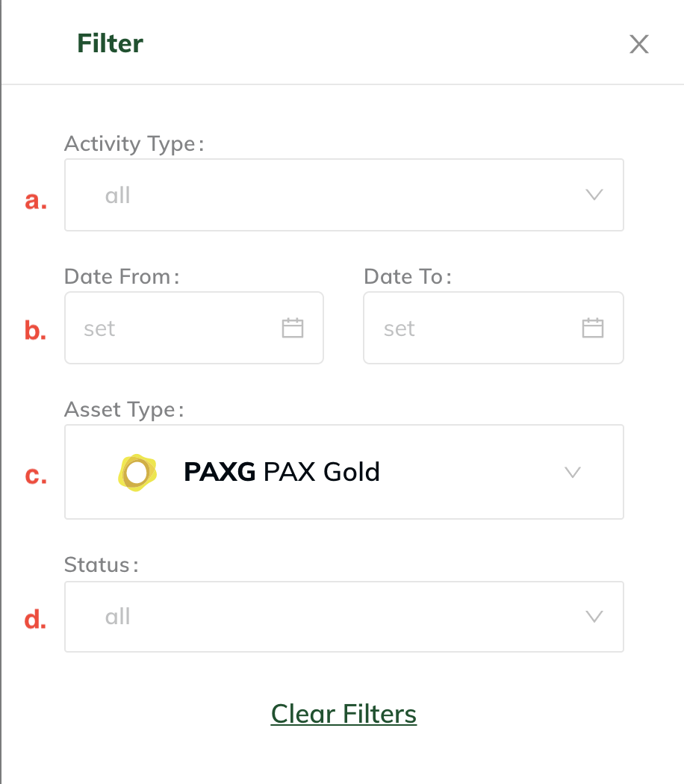Screen dimensions: 684x784
Task: Expand the Asset Type chevron arrow
Action: click(x=573, y=472)
